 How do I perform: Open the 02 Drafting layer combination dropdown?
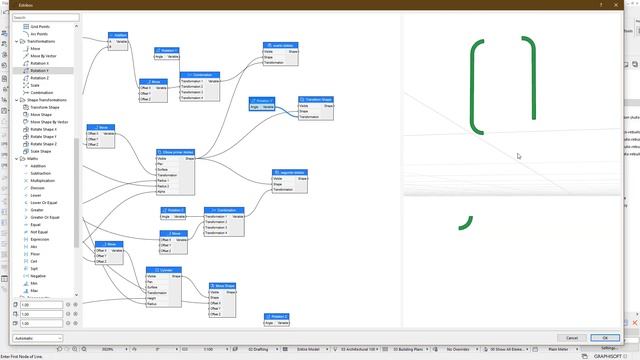click(x=276, y=349)
